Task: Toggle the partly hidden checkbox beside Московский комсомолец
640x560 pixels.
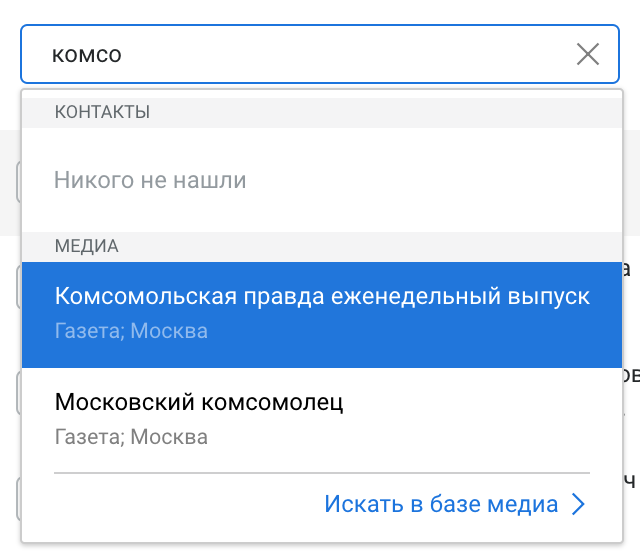Action: click(19, 392)
